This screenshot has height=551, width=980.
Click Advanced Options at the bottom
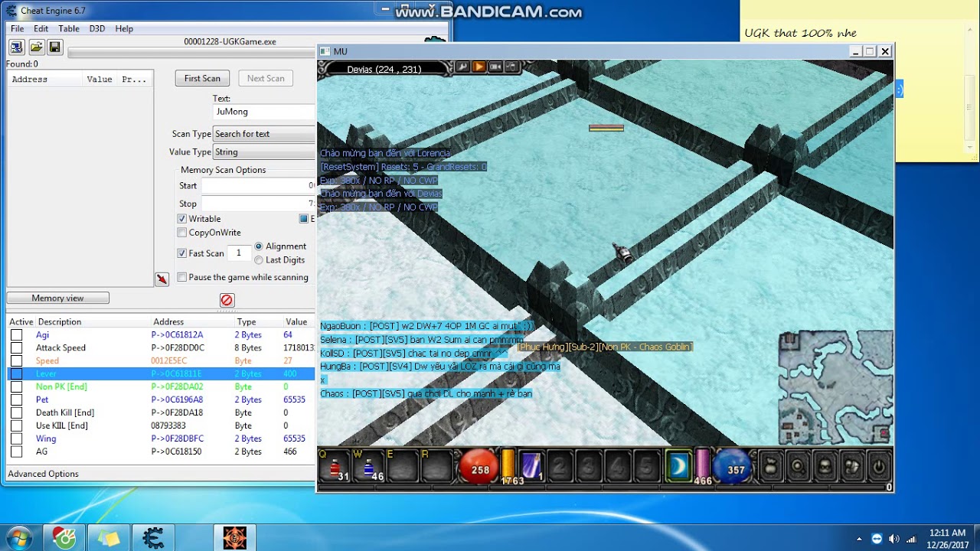tap(44, 474)
